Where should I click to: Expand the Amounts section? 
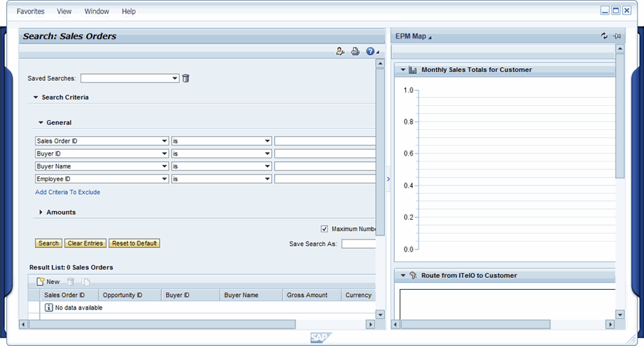pyautogui.click(x=41, y=212)
